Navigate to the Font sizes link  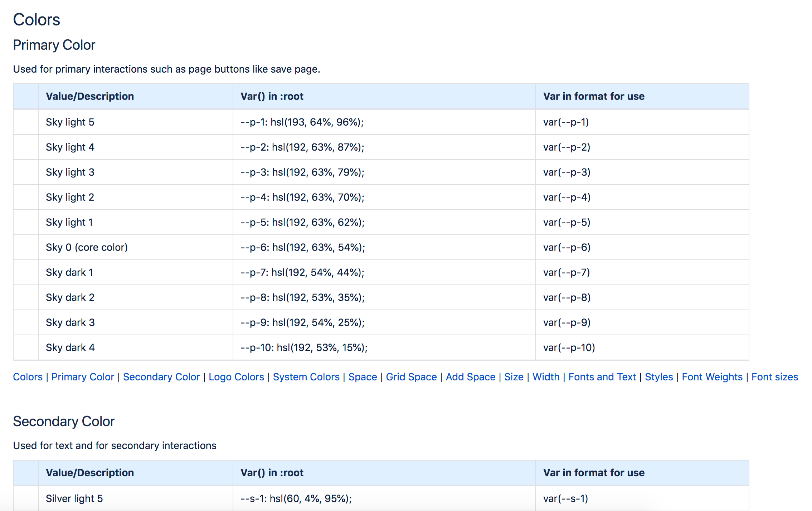coord(774,377)
